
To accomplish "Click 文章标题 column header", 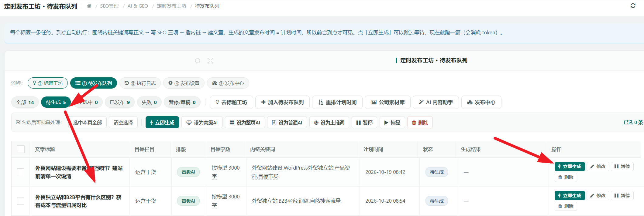I will pyautogui.click(x=45, y=149).
